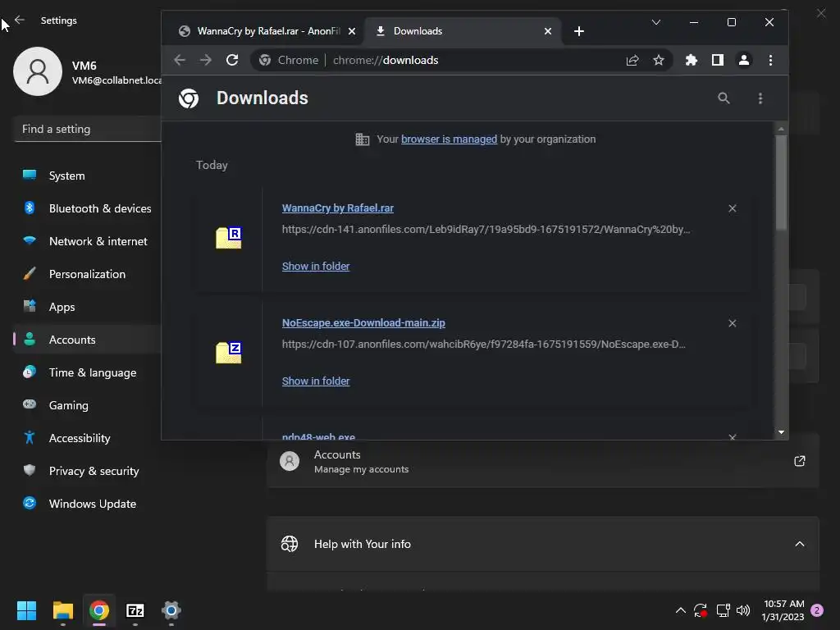The height and width of the screenshot is (630, 840).
Task: Open 7-Zip from taskbar
Action: click(x=135, y=610)
